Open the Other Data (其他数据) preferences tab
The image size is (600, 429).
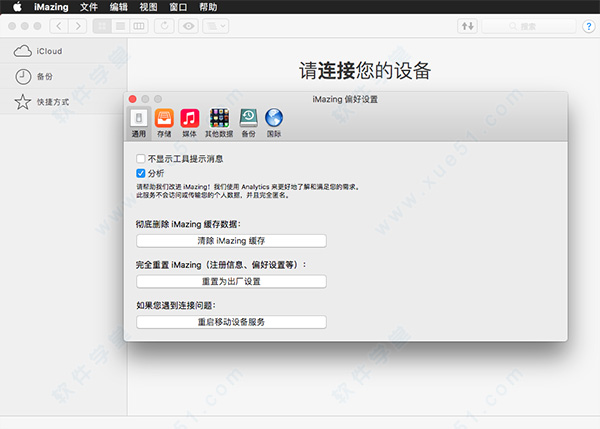point(219,123)
